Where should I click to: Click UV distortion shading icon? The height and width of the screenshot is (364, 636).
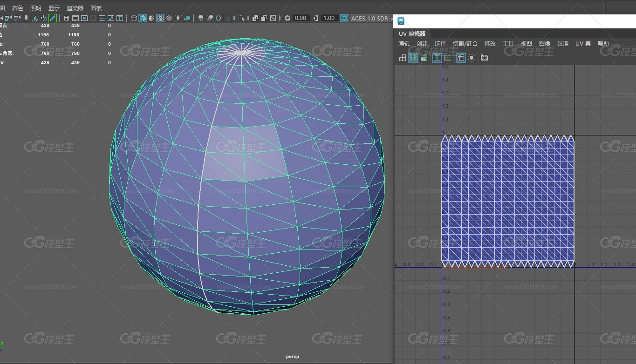[x=424, y=58]
